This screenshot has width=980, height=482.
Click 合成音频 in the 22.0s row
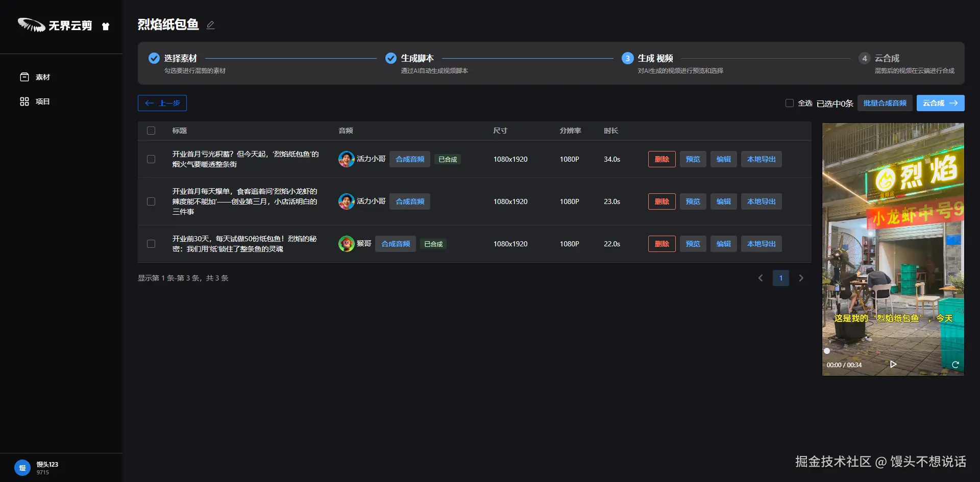(396, 244)
